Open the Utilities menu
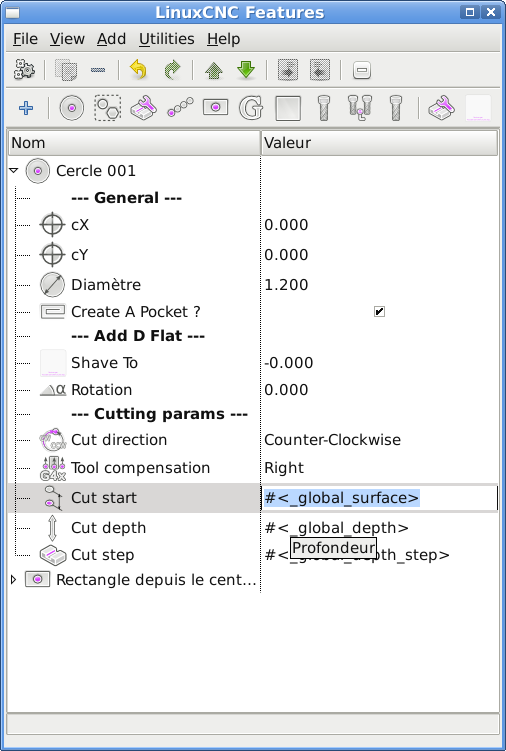Viewport: 506px width, 751px height. pos(167,39)
